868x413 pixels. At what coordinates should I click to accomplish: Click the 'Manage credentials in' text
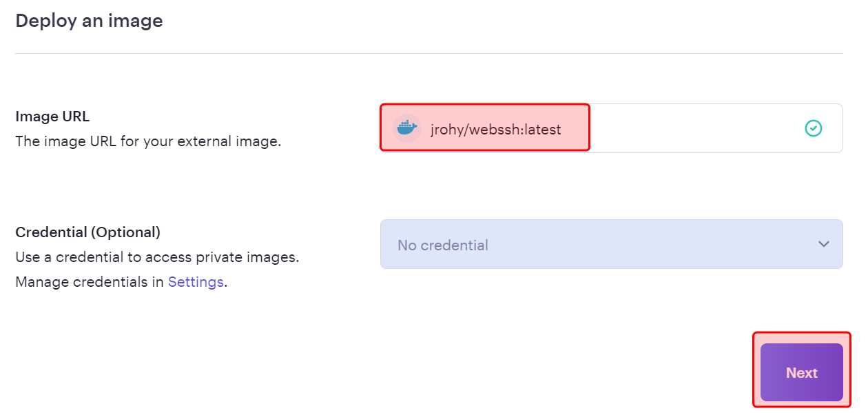(90, 282)
